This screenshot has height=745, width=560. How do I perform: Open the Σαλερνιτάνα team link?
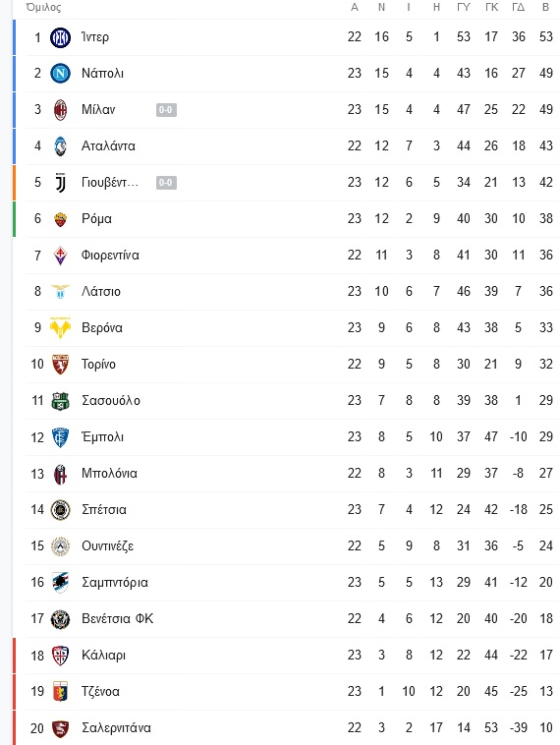tap(116, 728)
